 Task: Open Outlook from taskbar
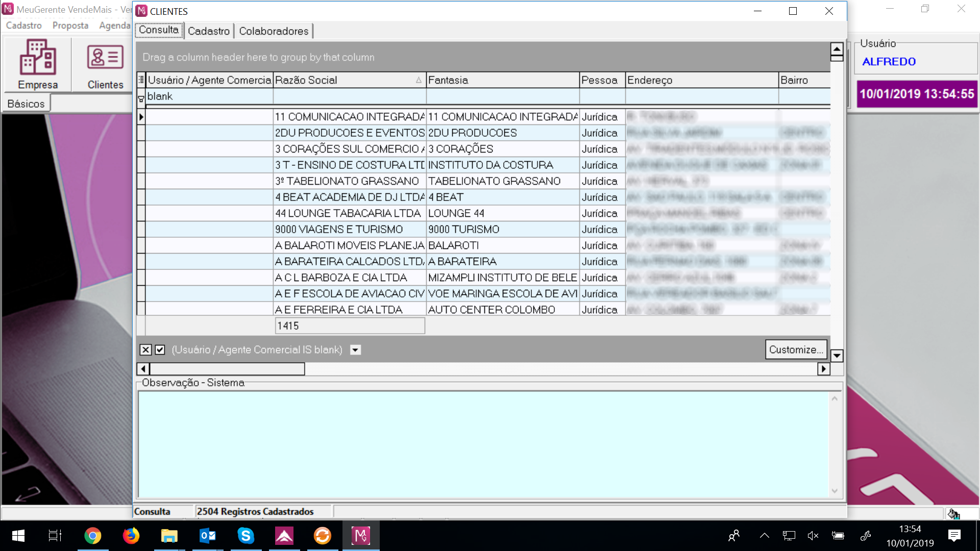[208, 536]
